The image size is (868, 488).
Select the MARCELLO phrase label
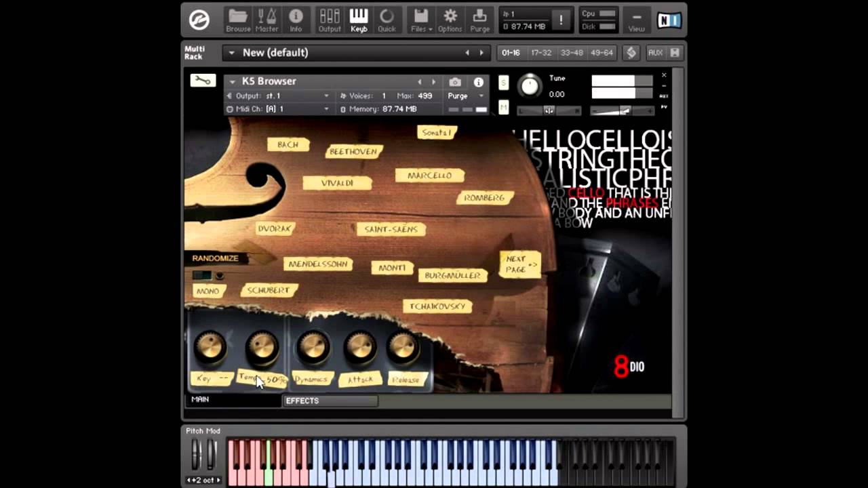point(429,176)
